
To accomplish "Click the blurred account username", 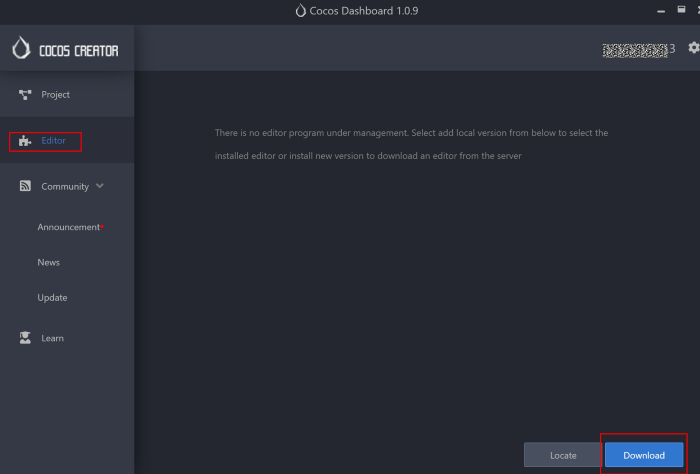I will click(638, 50).
